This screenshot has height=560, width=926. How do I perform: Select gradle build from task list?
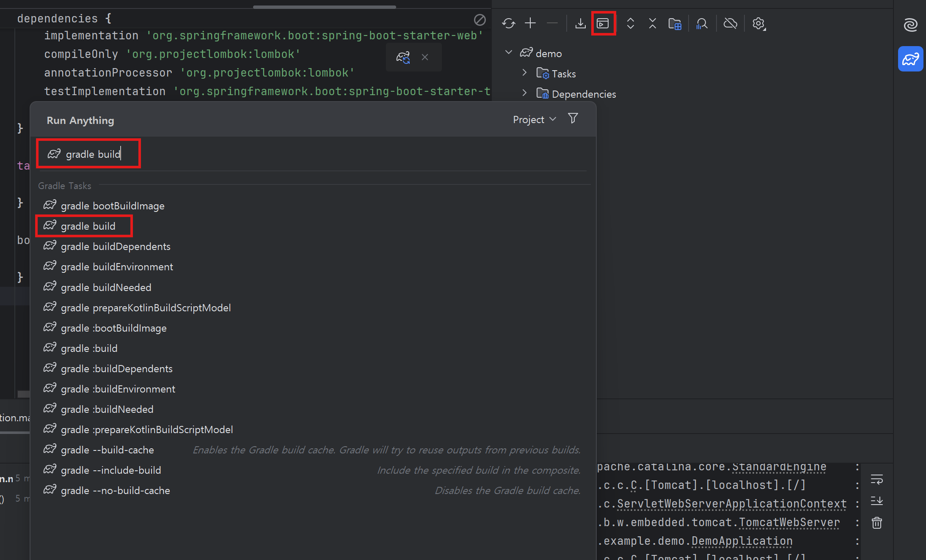(88, 226)
